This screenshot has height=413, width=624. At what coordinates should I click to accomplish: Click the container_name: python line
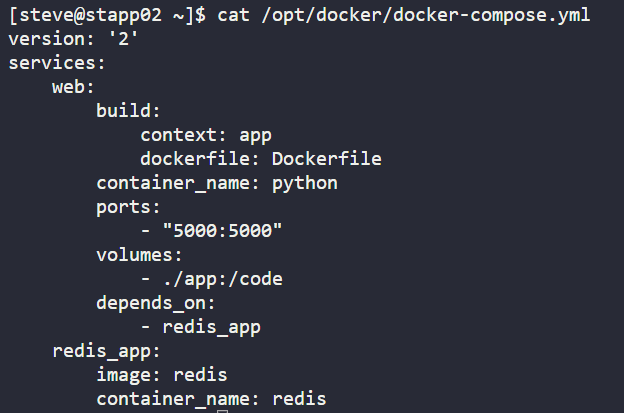(x=217, y=184)
